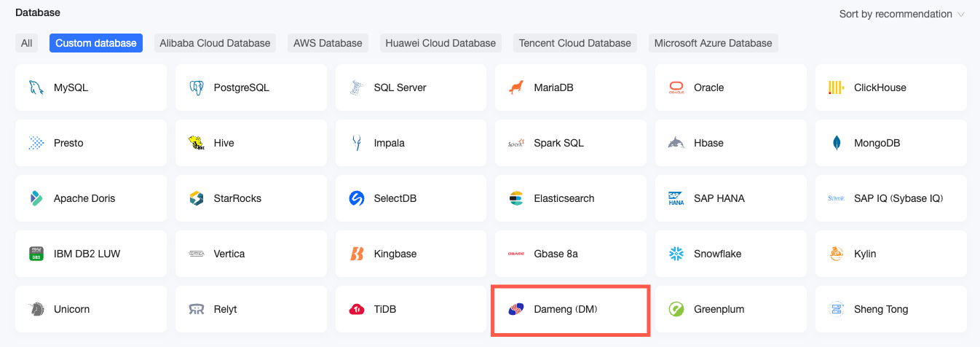The height and width of the screenshot is (347, 980).
Task: Choose the PostgreSQL text label
Action: coord(242,87)
